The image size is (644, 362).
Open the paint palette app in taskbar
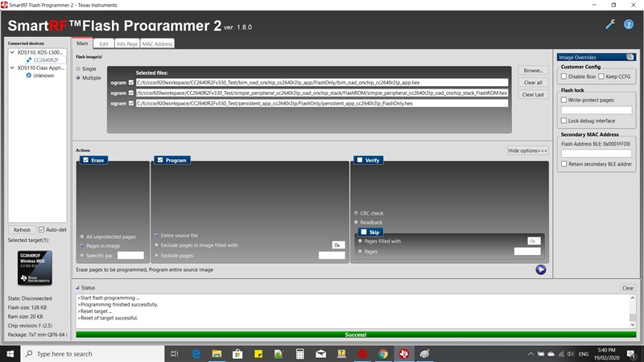pyautogui.click(x=425, y=354)
